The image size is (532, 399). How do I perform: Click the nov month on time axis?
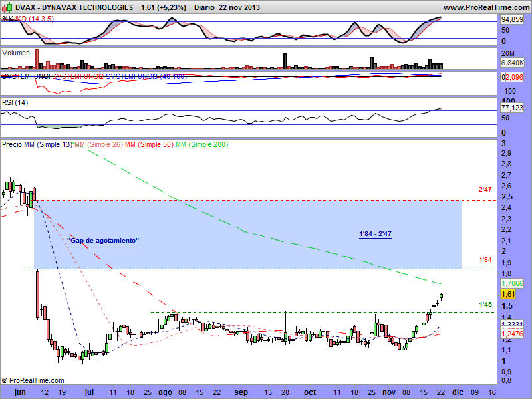[x=389, y=392]
